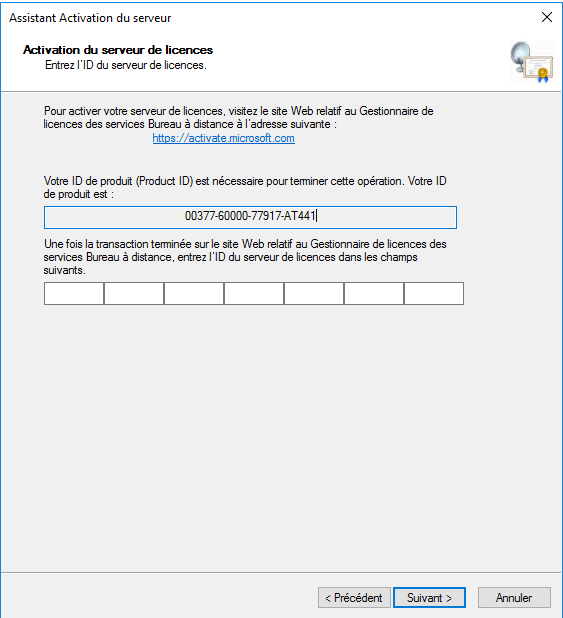This screenshot has height=618, width=563.
Task: Close the Assistant Activation du serveur window
Action: [x=546, y=17]
